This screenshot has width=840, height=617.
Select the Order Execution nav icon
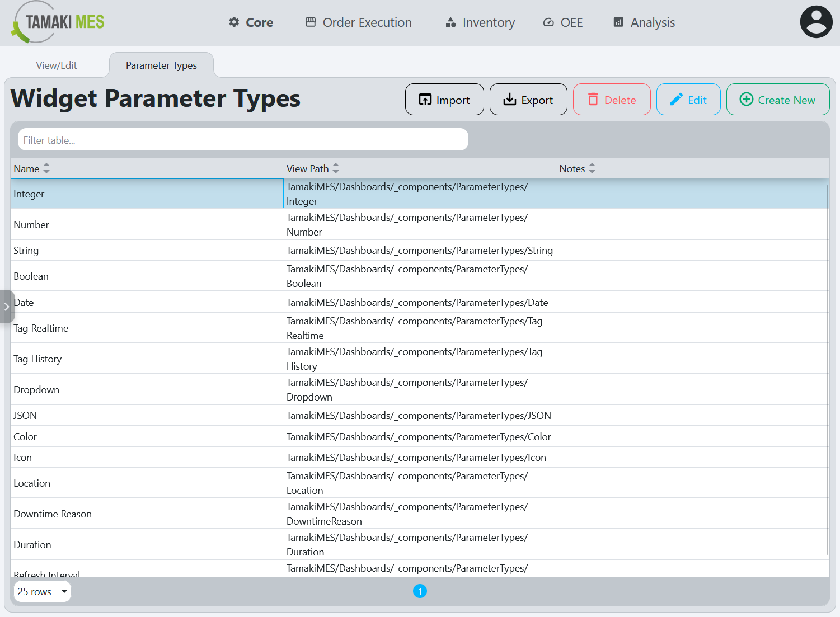[310, 22]
